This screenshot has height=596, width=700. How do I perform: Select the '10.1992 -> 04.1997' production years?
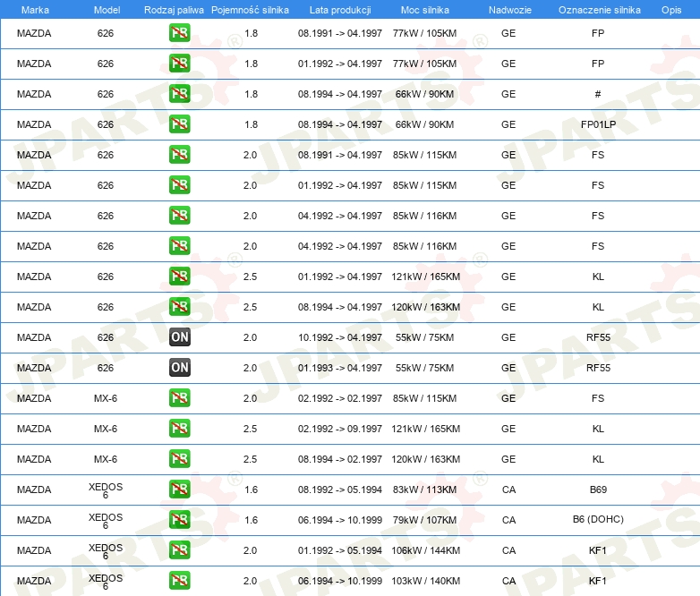click(340, 337)
